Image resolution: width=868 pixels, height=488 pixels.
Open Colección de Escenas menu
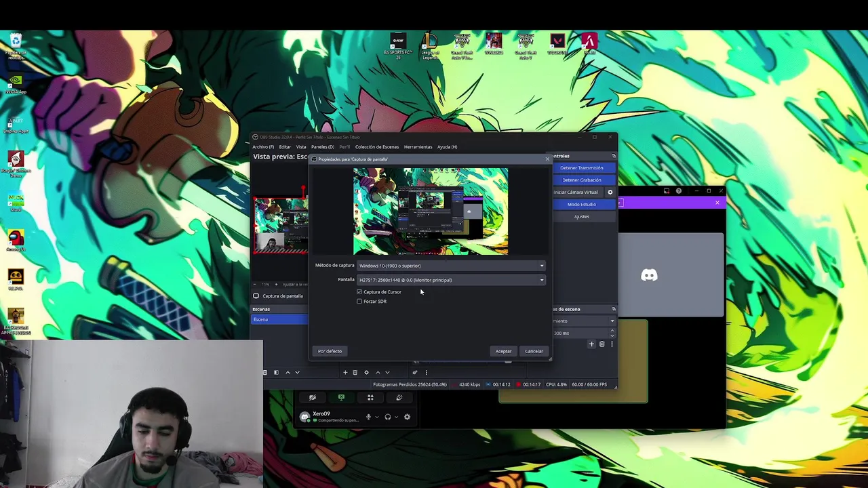(x=377, y=147)
